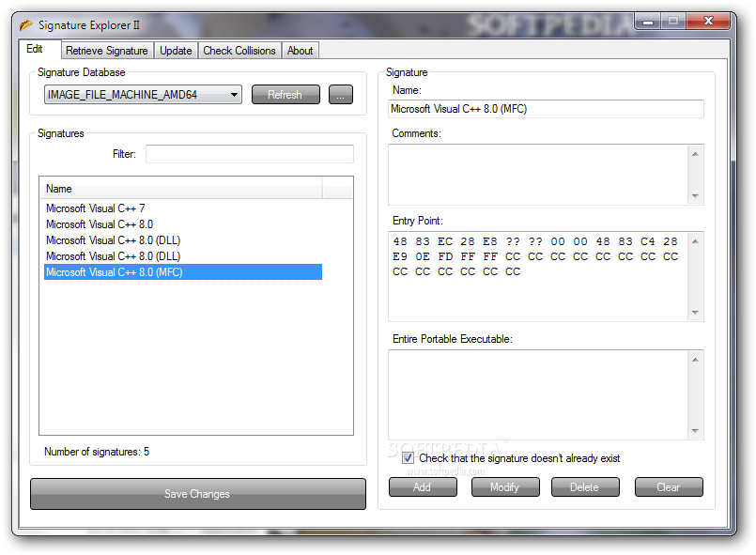Select 'Microsoft Visual C++ 7' signature
This screenshot has width=756, height=555.
tap(183, 208)
